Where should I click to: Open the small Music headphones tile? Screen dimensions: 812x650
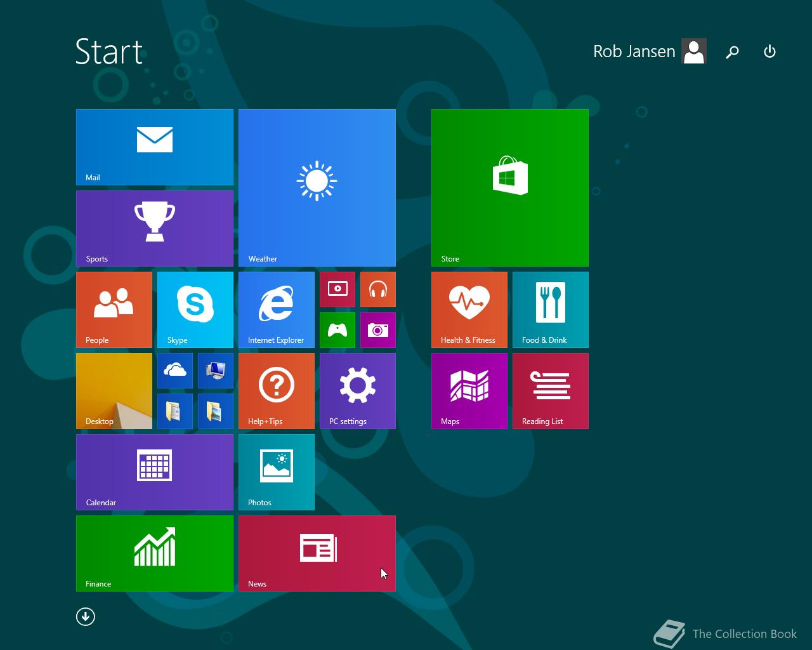tap(378, 289)
